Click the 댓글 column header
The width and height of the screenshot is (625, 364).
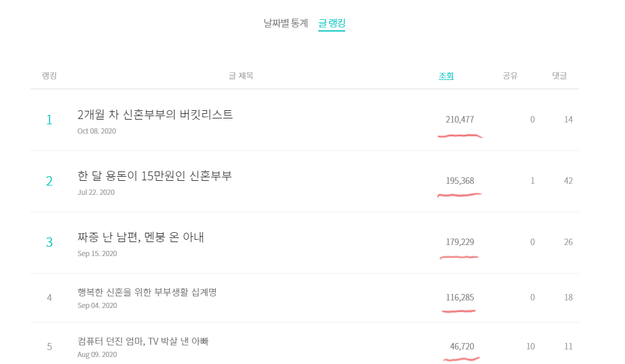pyautogui.click(x=560, y=76)
